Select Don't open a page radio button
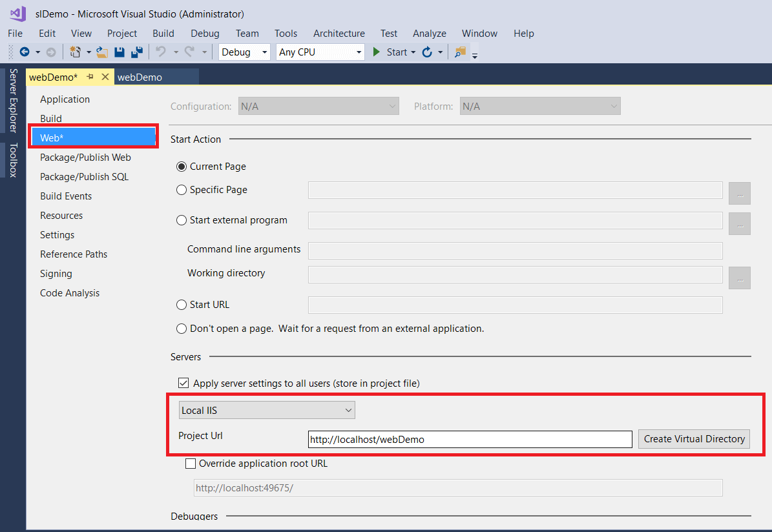772x532 pixels. click(181, 328)
